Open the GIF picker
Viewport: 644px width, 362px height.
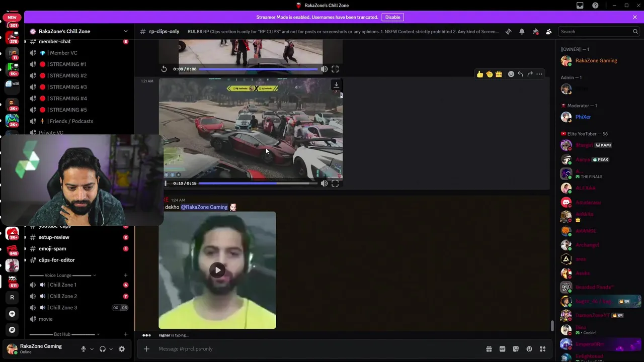coord(502,349)
